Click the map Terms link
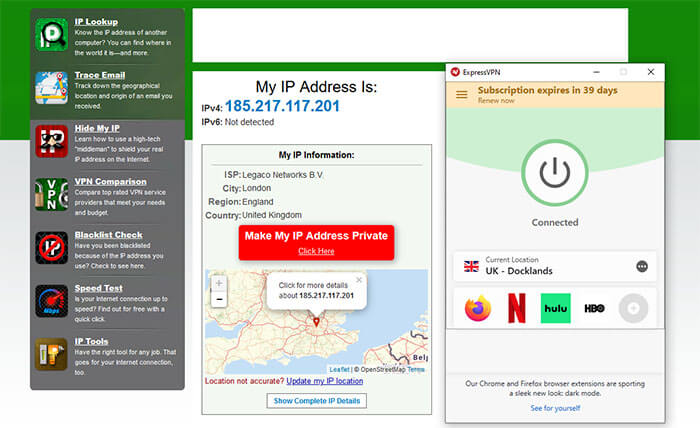This screenshot has width=700, height=428. [416, 370]
